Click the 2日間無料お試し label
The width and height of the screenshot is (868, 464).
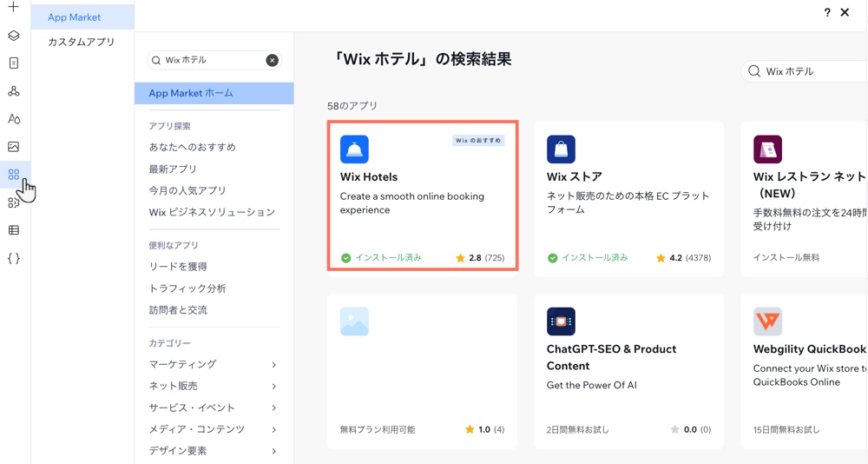click(x=577, y=429)
